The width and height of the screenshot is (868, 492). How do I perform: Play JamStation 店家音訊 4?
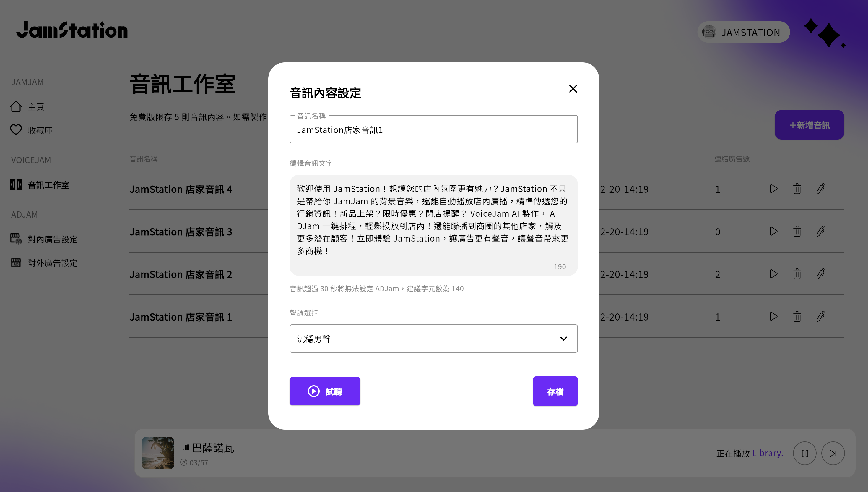(773, 189)
